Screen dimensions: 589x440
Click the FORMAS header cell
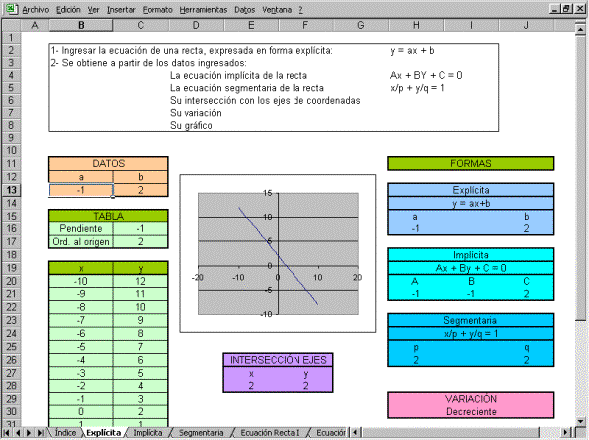click(x=471, y=163)
